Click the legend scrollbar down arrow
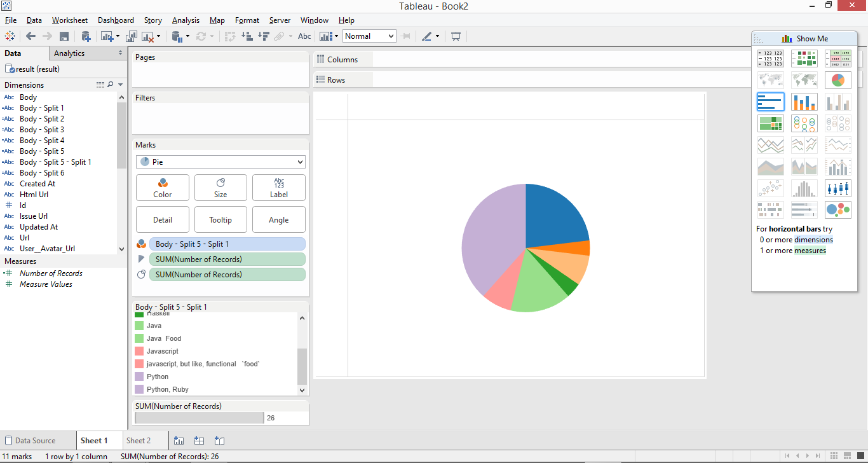 302,390
